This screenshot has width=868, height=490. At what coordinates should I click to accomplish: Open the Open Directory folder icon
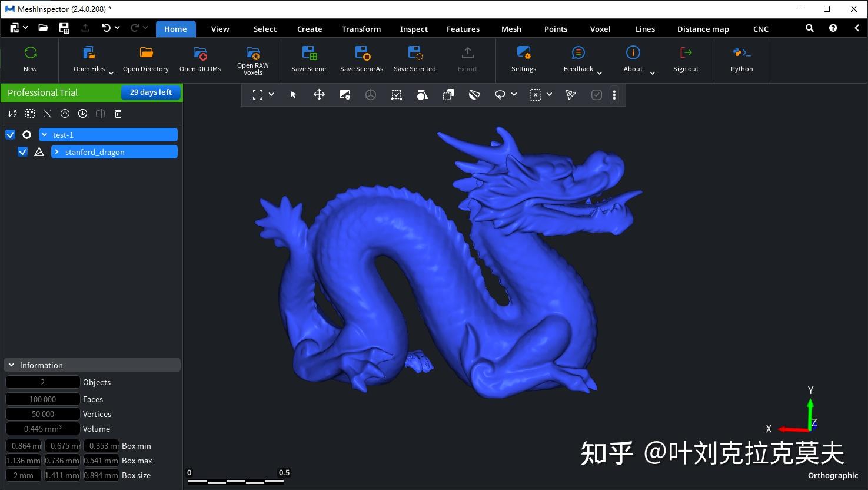146,53
